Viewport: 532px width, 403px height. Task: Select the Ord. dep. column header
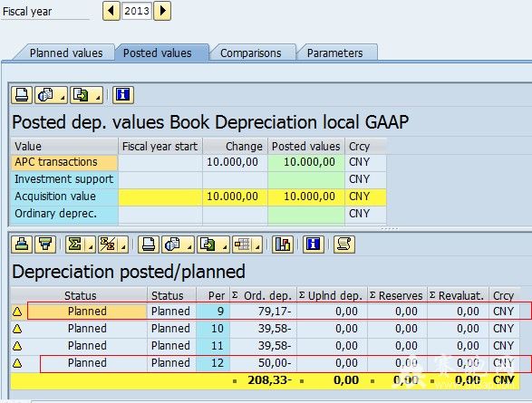pyautogui.click(x=264, y=295)
